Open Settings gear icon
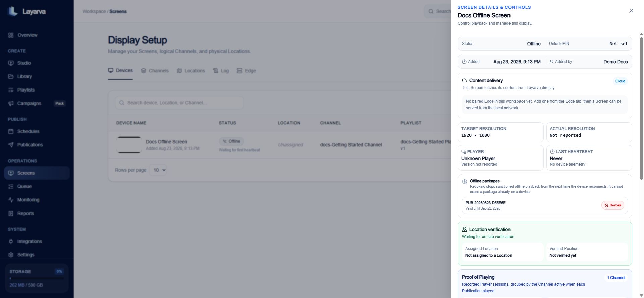Screen dimensions: 644x298 coord(11,255)
